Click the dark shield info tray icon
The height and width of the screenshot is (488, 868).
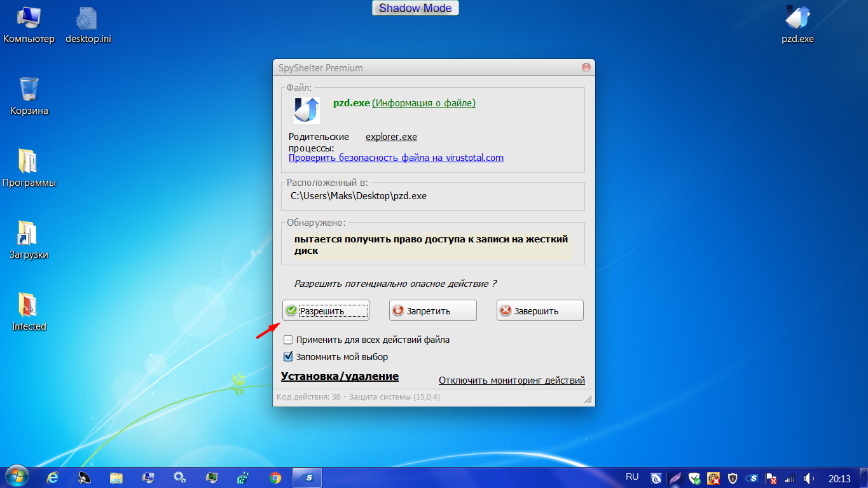[733, 478]
